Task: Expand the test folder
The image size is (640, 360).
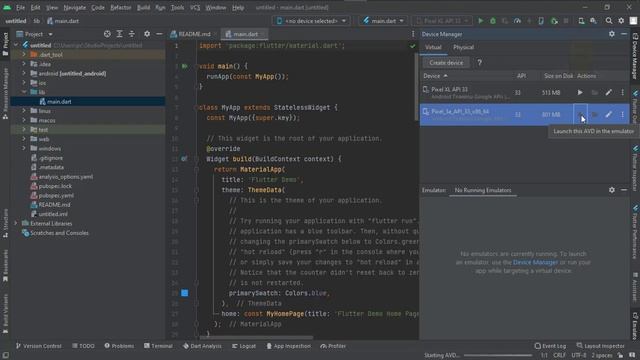Action: click(x=24, y=130)
